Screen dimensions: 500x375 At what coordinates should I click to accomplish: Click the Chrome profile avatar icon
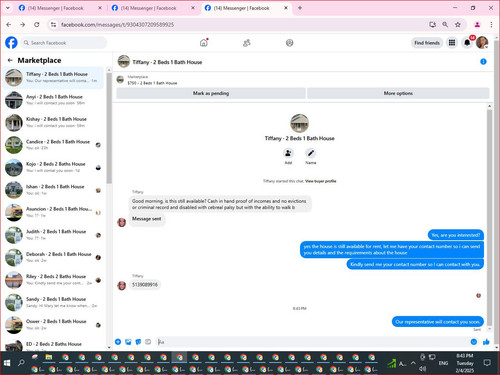(477, 24)
